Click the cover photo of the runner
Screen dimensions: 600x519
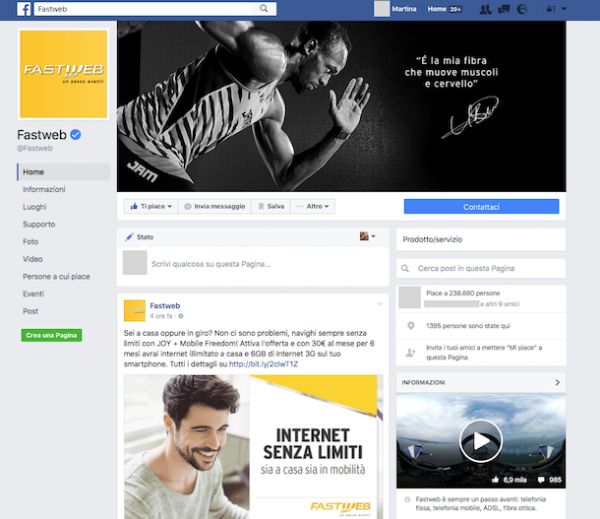click(x=341, y=106)
